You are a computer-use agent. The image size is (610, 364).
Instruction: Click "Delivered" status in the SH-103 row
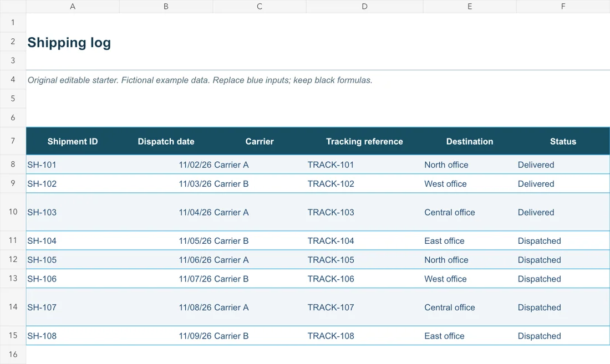[x=536, y=213]
